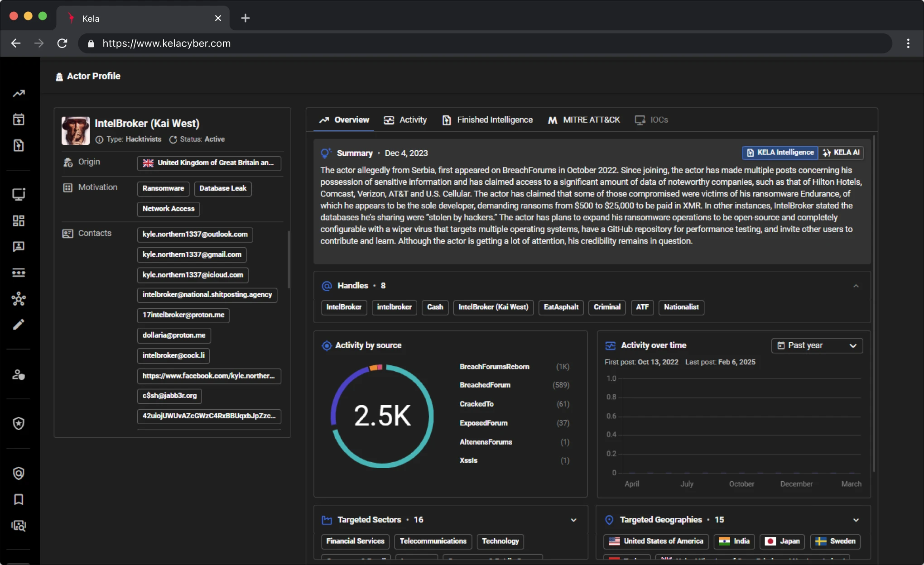Click the IntelBroker actor avatar
The image size is (924, 565).
(x=76, y=130)
